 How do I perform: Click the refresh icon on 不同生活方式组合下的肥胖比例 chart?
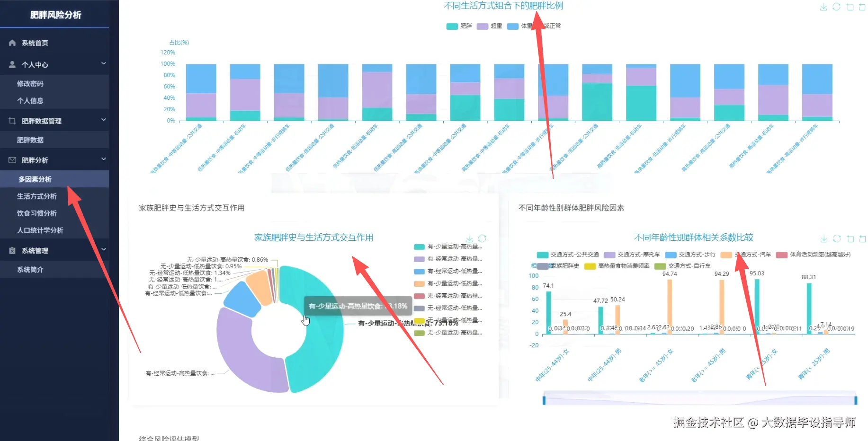click(x=837, y=7)
